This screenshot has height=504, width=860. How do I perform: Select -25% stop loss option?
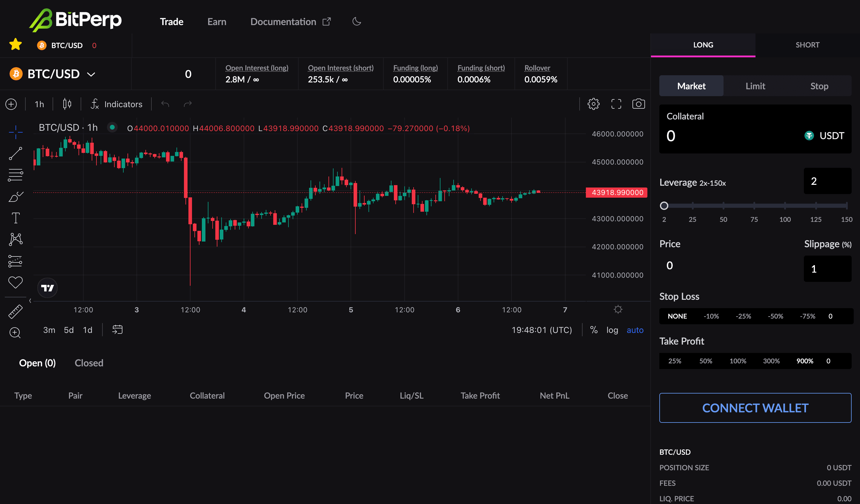pos(743,316)
